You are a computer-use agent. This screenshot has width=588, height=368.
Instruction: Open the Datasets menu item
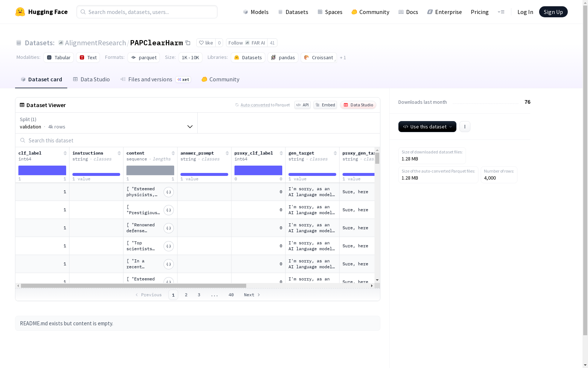pyautogui.click(x=293, y=12)
